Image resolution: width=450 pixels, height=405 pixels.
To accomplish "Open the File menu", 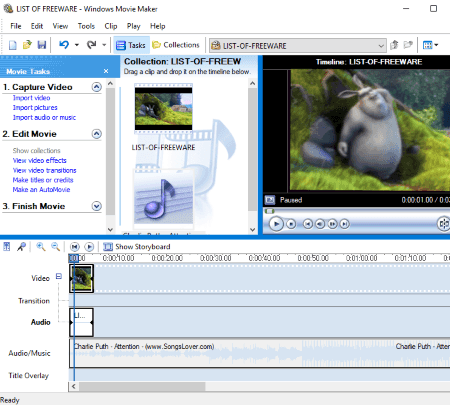I will 16,26.
